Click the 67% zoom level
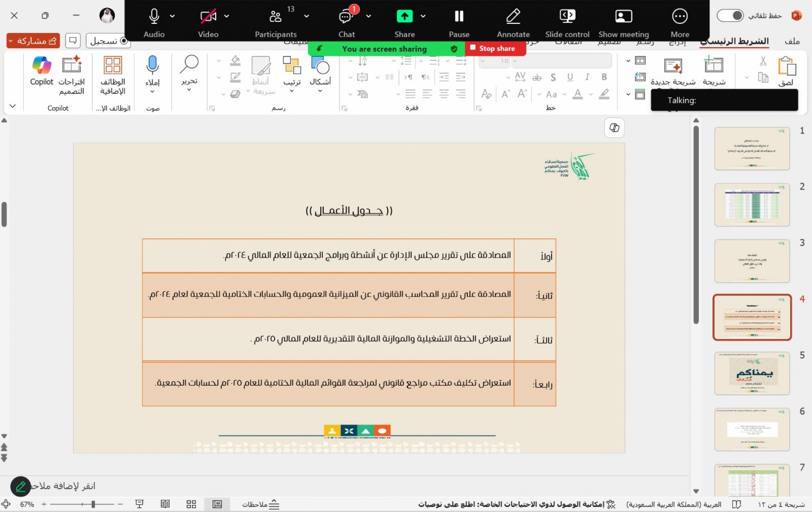The height and width of the screenshot is (512, 812). pos(27,504)
